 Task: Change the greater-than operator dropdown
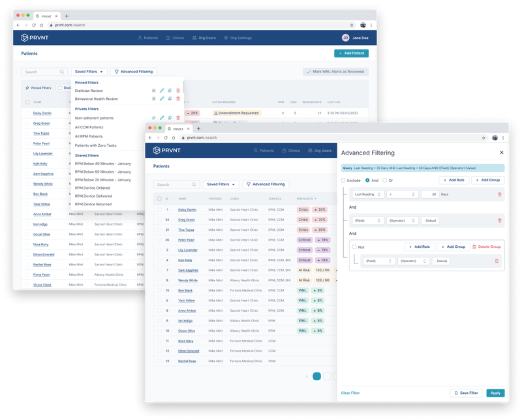[x=402, y=194]
